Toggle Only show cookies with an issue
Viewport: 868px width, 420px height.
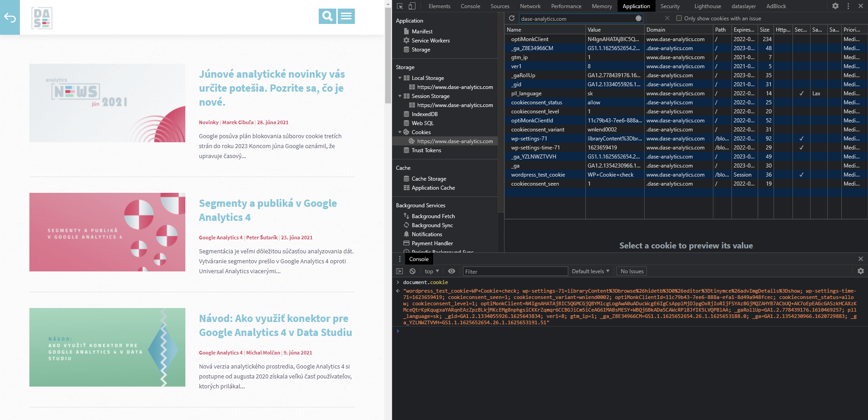click(x=679, y=19)
